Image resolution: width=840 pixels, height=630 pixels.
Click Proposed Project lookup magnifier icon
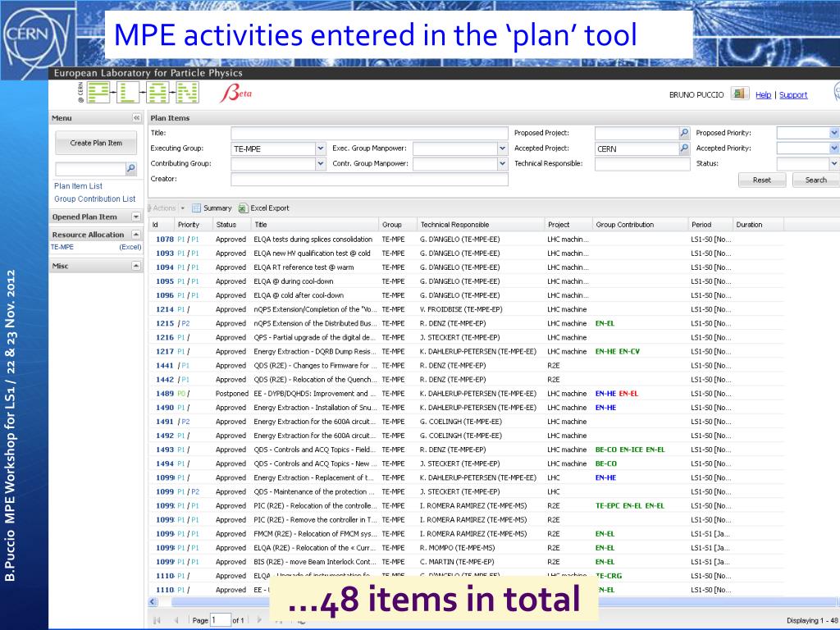coord(684,133)
